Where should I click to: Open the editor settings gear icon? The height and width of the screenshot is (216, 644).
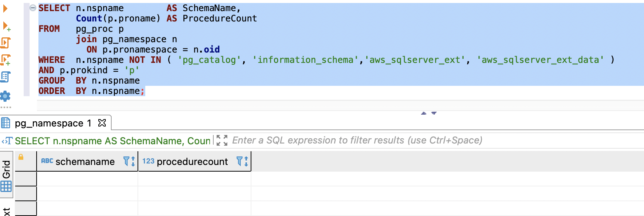(6, 96)
